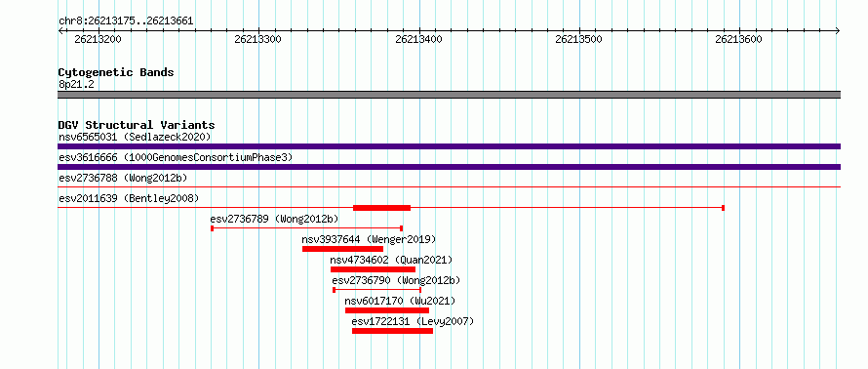Select the nsv6565031 purple variant bar

[449, 146]
